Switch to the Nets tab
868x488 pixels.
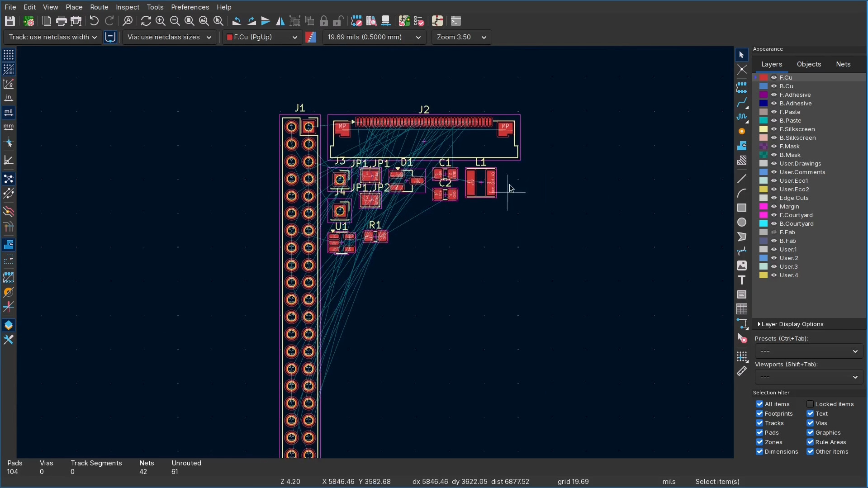point(843,64)
